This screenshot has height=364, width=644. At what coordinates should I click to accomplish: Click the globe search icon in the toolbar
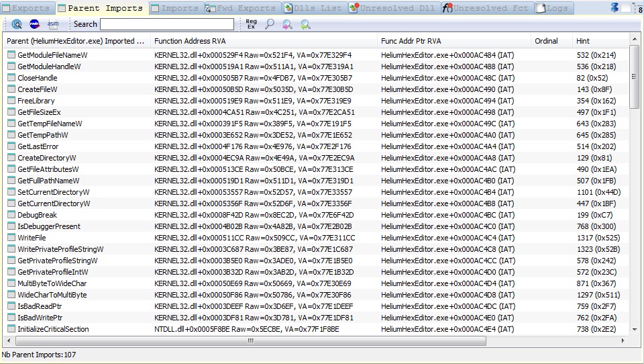coord(17,24)
